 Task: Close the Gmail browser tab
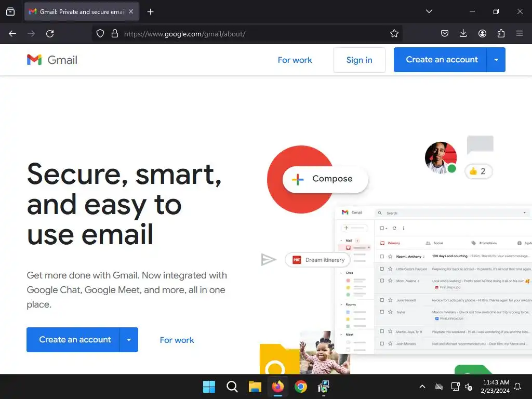pyautogui.click(x=131, y=11)
